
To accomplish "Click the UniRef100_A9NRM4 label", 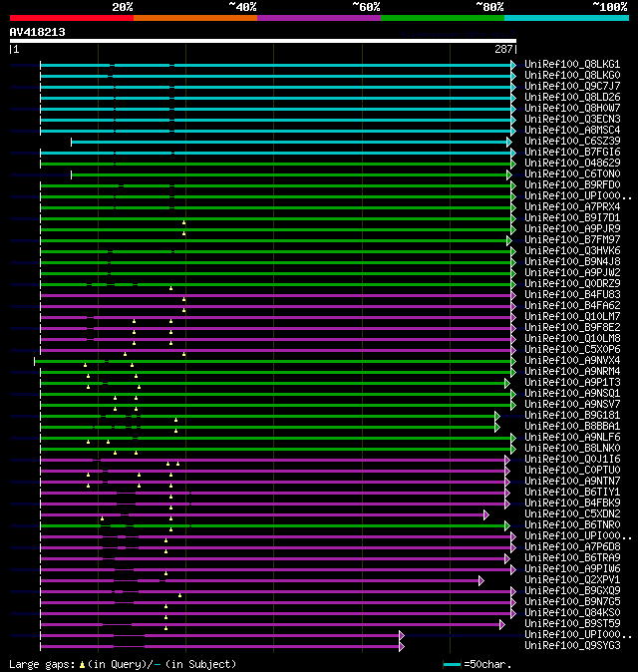I will [x=572, y=372].
